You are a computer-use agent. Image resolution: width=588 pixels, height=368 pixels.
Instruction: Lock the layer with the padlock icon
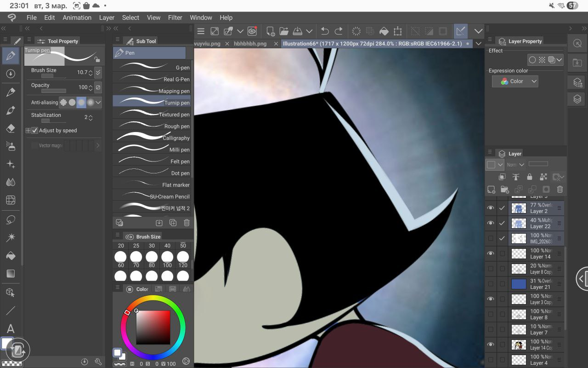(x=530, y=177)
